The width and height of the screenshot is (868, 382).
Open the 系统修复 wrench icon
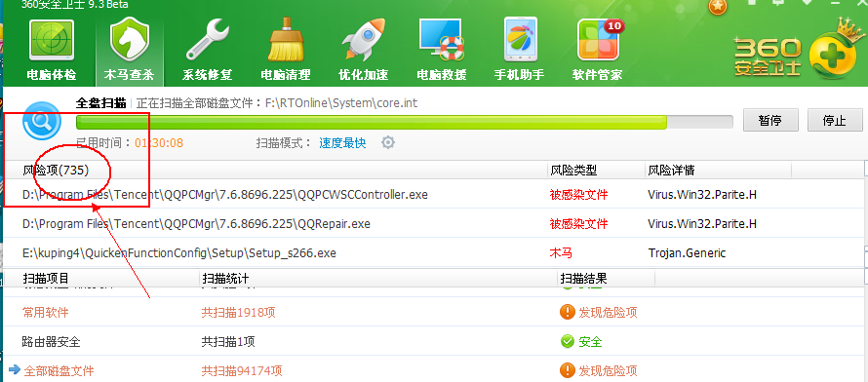[208, 40]
